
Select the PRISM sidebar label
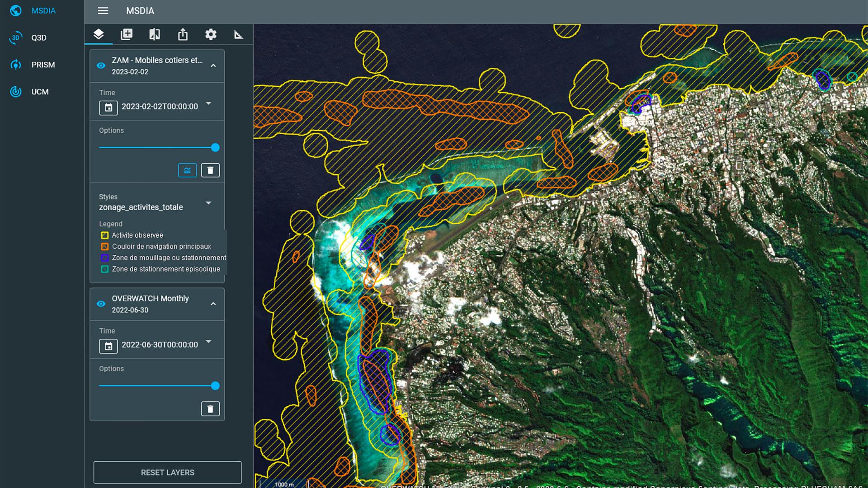click(x=43, y=65)
